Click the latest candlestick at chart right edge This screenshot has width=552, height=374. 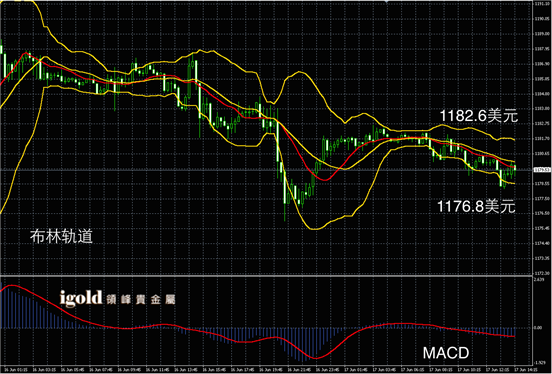click(x=515, y=169)
